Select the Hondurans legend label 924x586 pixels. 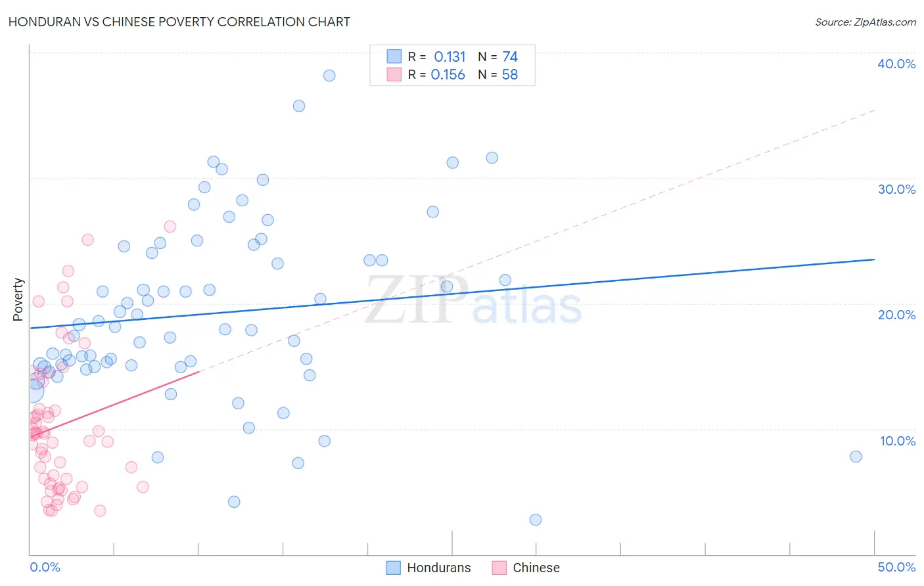point(439,568)
